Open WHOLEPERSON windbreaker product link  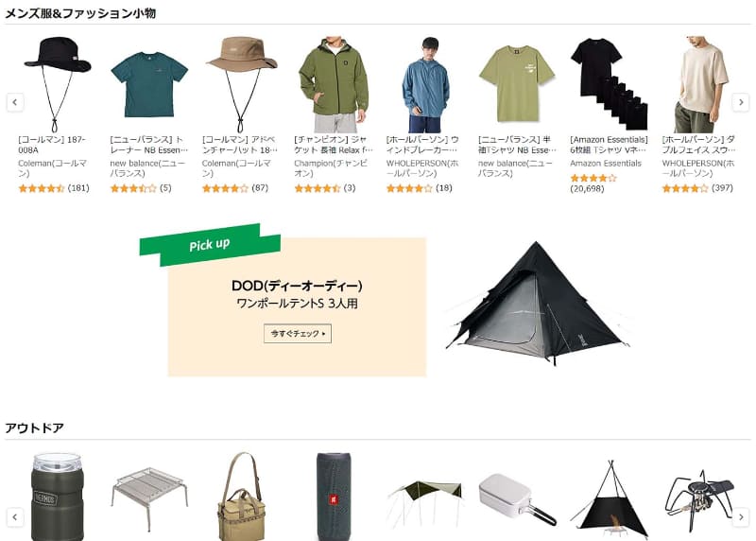[423, 145]
